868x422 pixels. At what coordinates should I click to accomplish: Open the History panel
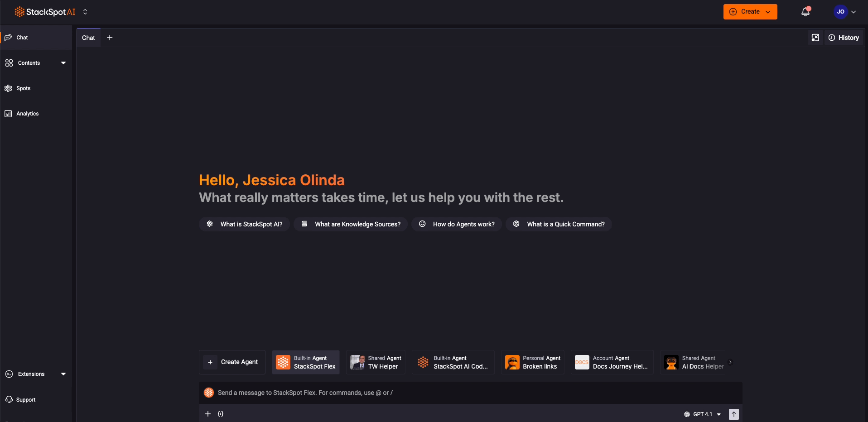coord(844,38)
